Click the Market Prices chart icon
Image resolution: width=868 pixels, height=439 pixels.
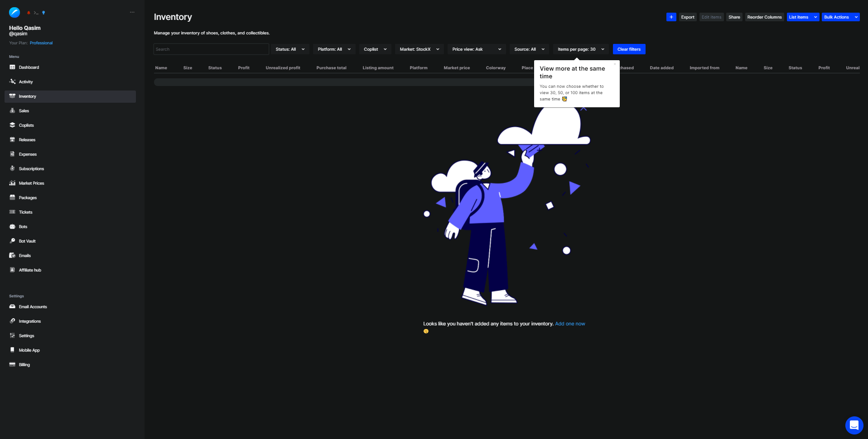(12, 183)
